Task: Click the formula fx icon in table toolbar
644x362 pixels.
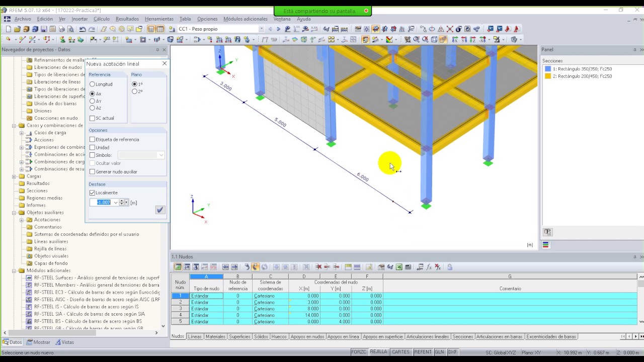Action: (429, 267)
